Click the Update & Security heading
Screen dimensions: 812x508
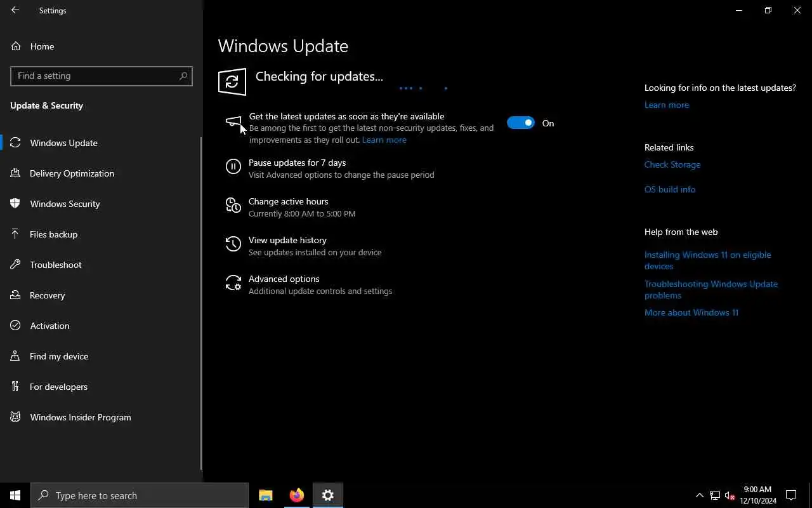click(x=46, y=105)
